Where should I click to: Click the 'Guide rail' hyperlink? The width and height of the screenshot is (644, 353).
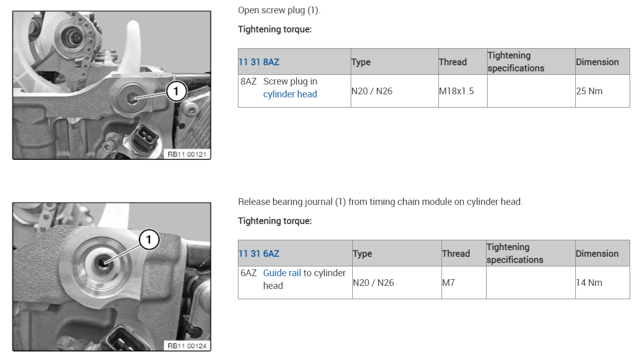281,273
